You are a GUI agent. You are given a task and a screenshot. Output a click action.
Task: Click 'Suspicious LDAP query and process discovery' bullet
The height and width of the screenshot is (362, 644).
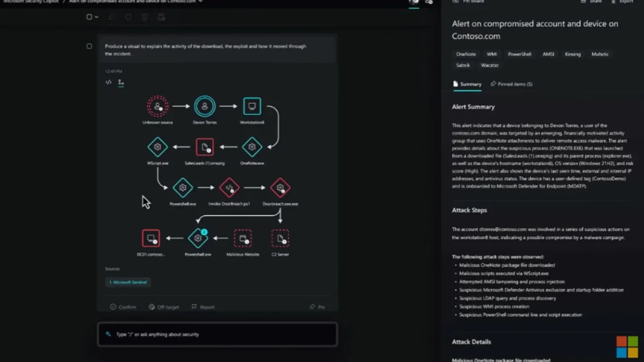507,298
